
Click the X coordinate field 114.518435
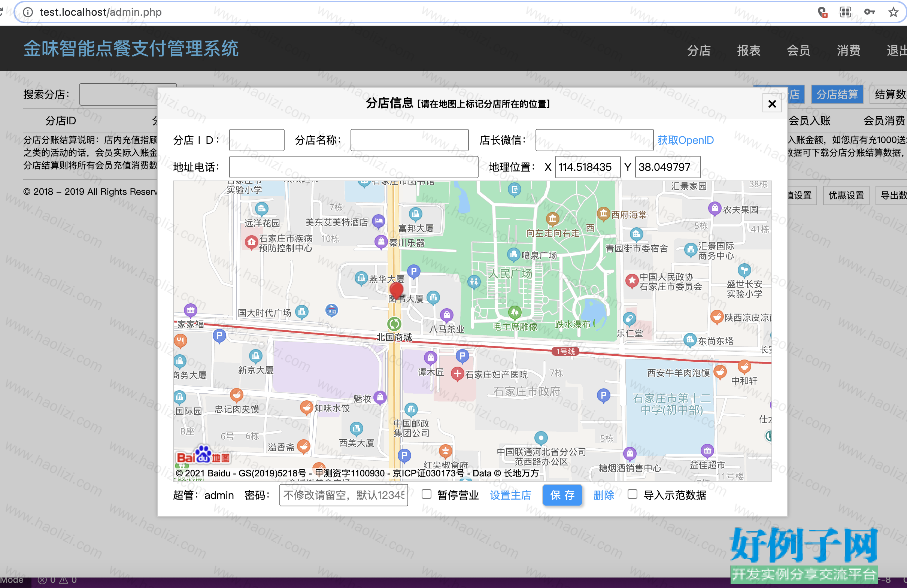588,167
